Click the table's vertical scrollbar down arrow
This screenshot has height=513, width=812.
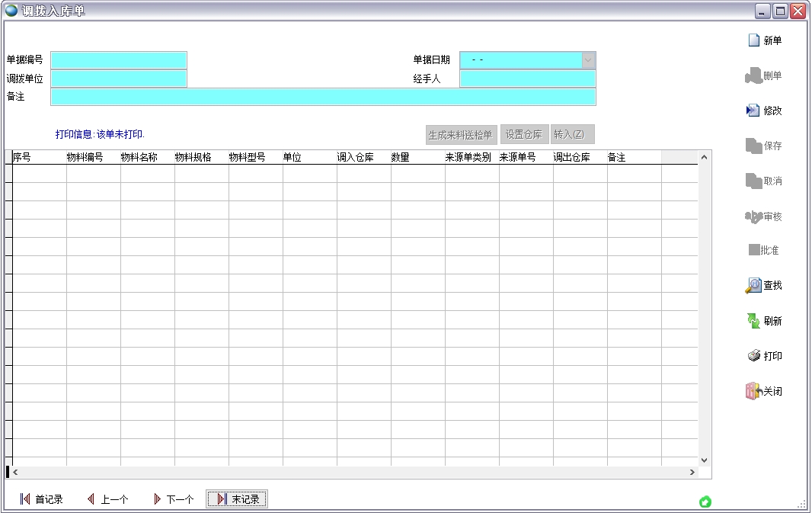point(703,460)
